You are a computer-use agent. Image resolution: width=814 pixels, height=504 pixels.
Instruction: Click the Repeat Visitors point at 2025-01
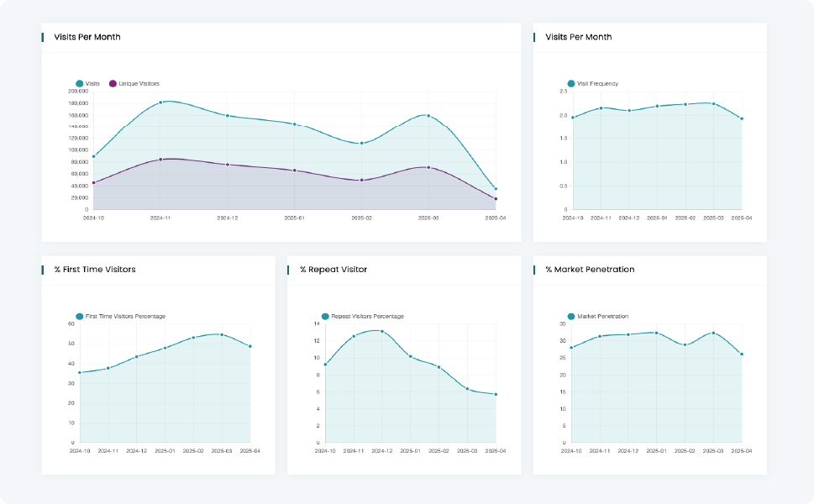pos(411,356)
